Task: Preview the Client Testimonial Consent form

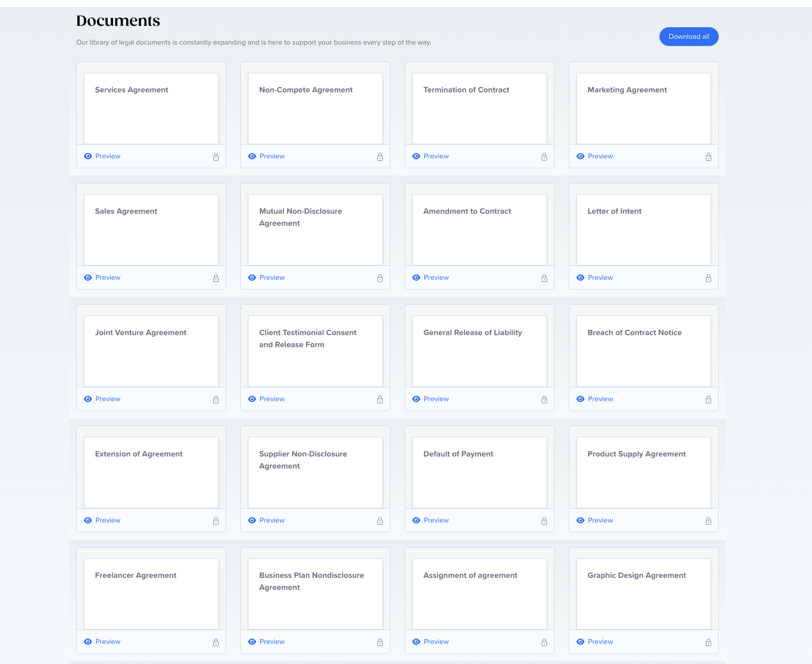Action: [266, 399]
